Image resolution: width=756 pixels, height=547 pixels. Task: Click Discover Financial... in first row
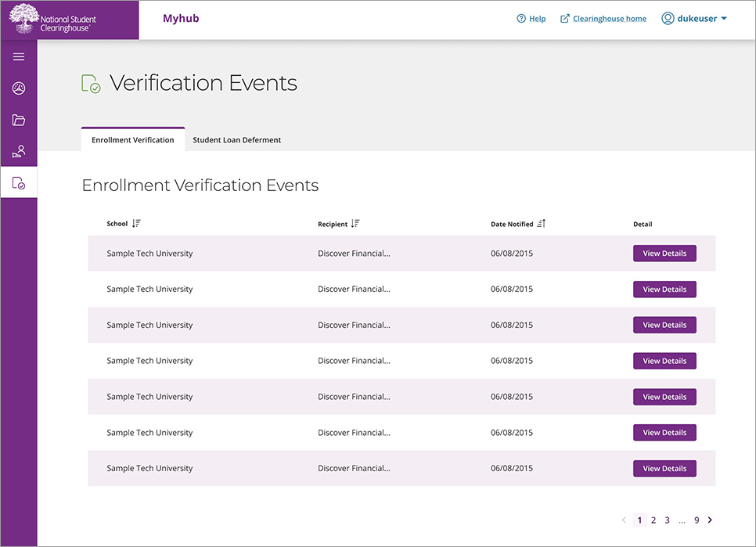pos(354,254)
